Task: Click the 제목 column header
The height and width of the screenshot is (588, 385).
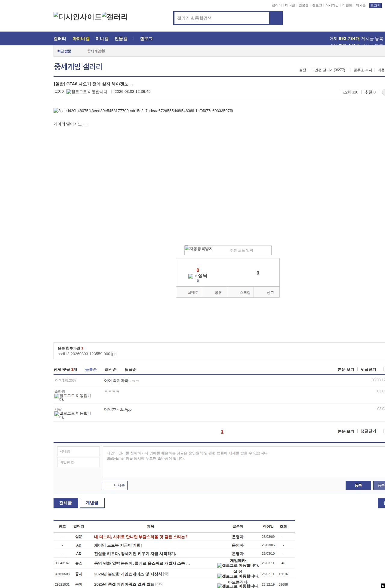Action: 151,526
